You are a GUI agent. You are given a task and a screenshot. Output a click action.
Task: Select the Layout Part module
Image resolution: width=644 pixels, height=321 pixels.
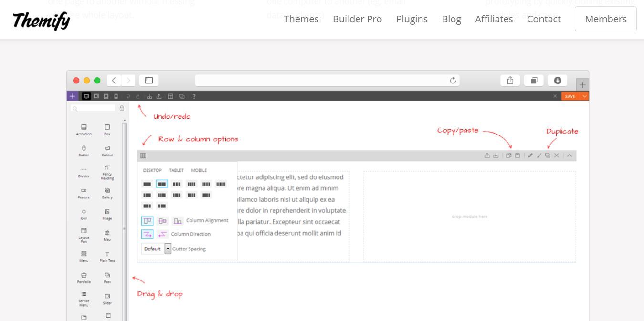(84, 236)
